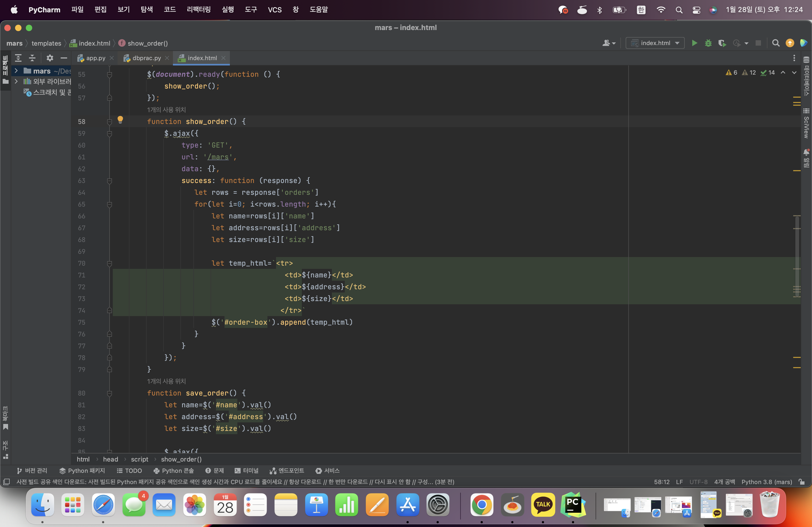
Task: Toggle the 데이터베이스 tool window button
Action: (x=806, y=76)
